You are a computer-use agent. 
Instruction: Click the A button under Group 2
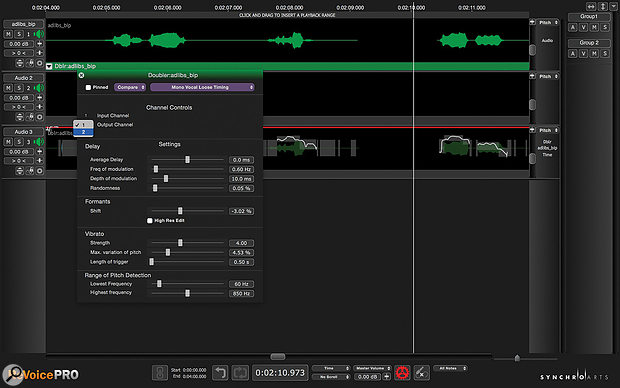click(573, 53)
